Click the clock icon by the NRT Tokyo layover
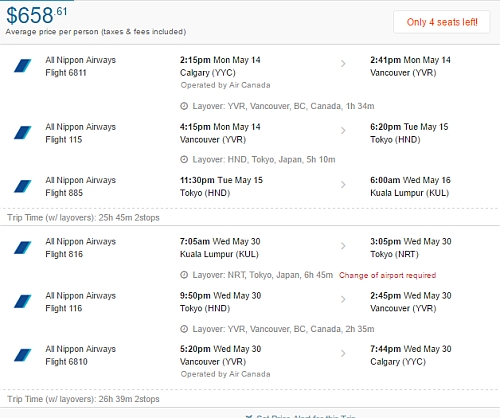The image size is (500, 418). [184, 275]
